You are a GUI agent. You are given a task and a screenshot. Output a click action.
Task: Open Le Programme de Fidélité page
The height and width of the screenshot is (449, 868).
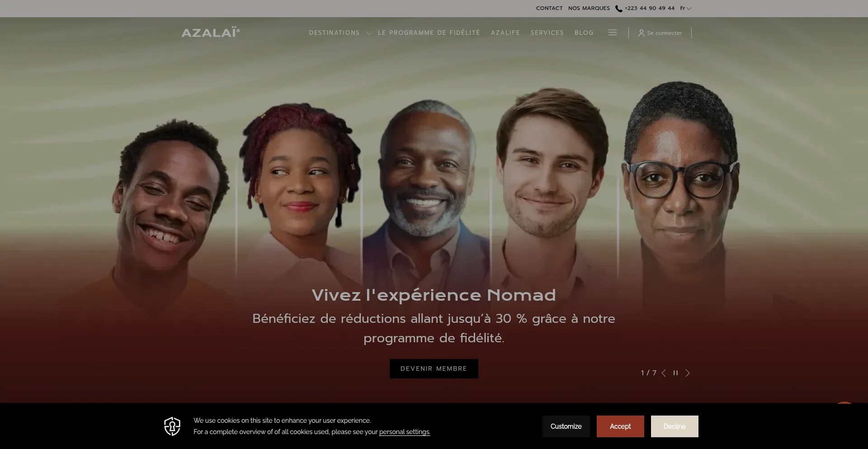429,33
